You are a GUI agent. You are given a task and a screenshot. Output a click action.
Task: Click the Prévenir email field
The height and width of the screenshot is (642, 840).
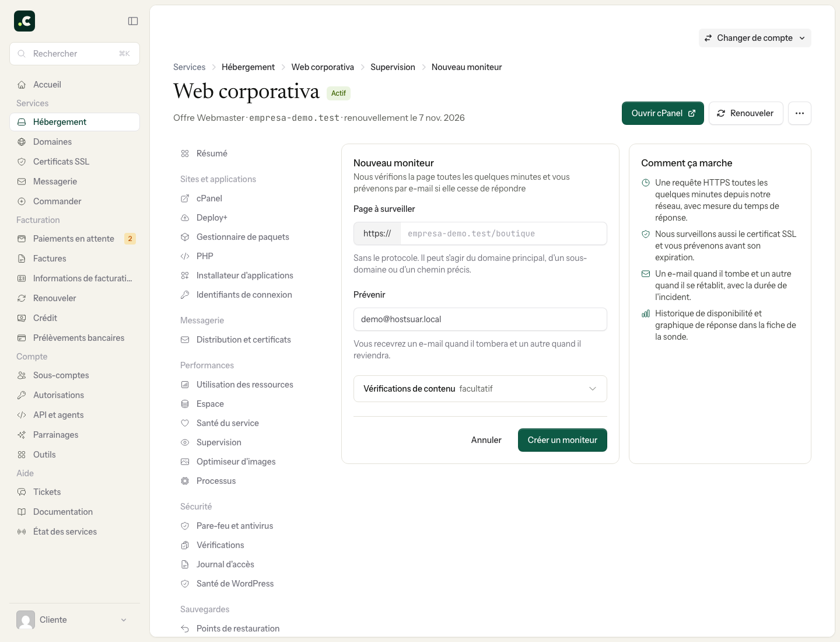(480, 319)
